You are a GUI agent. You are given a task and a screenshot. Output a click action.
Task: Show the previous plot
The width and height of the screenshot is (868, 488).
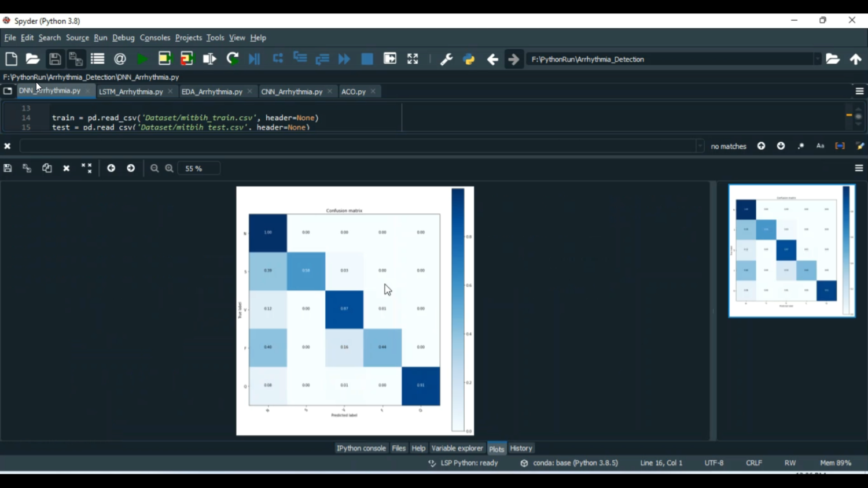pyautogui.click(x=111, y=168)
